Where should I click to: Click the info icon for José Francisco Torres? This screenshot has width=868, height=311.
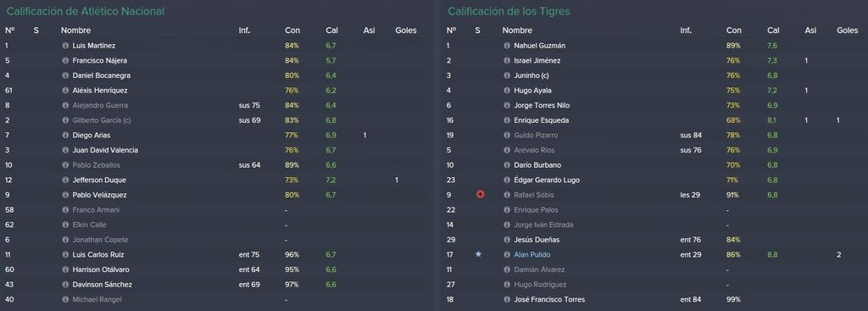(507, 299)
